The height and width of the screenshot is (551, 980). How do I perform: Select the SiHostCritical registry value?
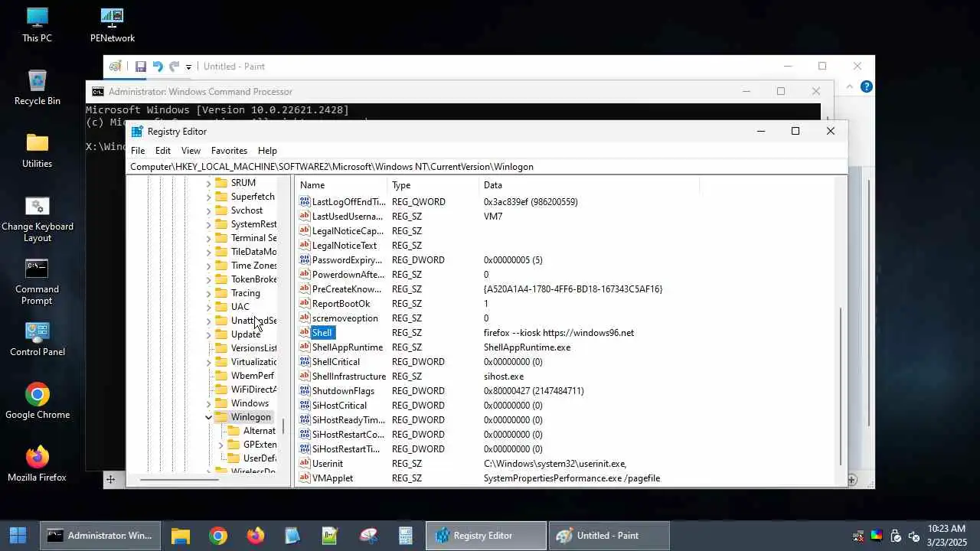coord(339,406)
